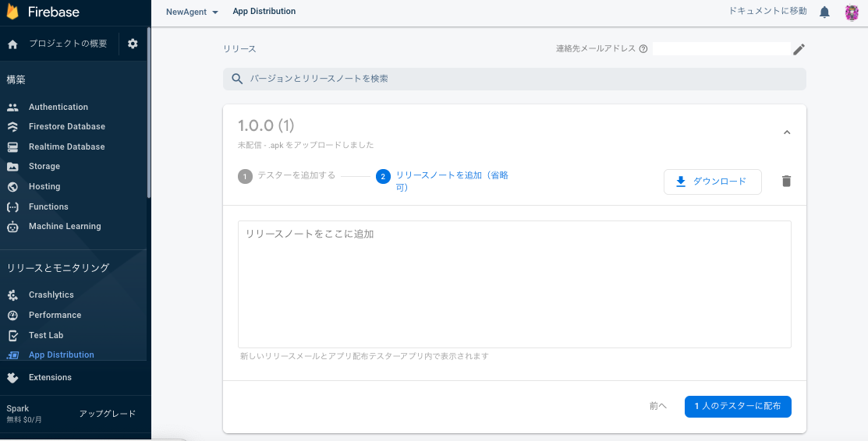This screenshot has height=441, width=868.
Task: Click the Firestore Database waves icon
Action: coord(12,127)
